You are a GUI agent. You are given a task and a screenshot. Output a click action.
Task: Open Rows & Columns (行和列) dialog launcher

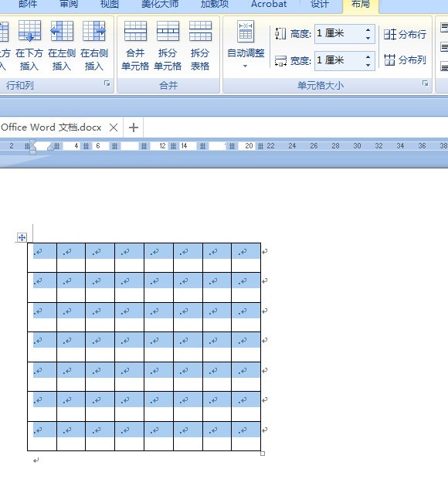coord(107,83)
